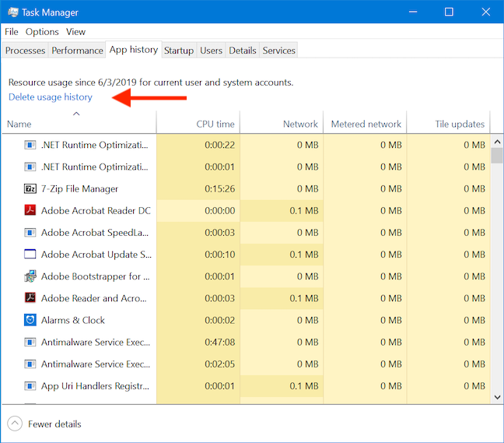Open the Services tab

tap(278, 51)
